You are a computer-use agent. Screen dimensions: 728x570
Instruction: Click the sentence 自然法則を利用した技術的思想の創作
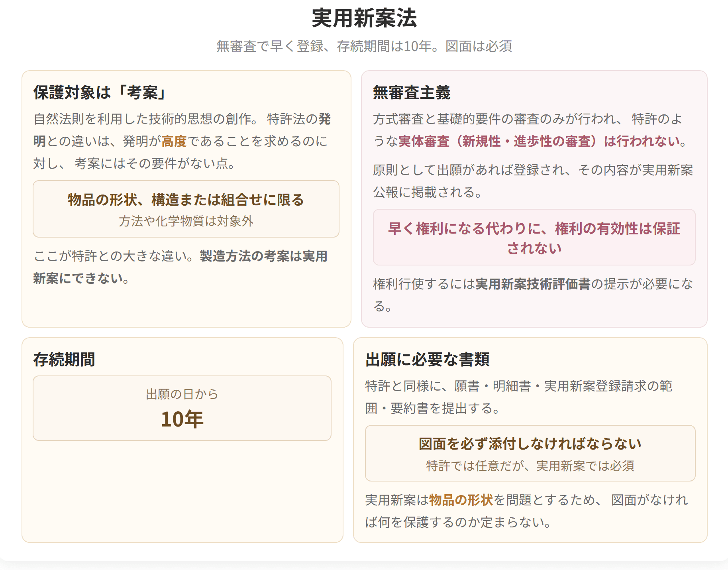146,119
